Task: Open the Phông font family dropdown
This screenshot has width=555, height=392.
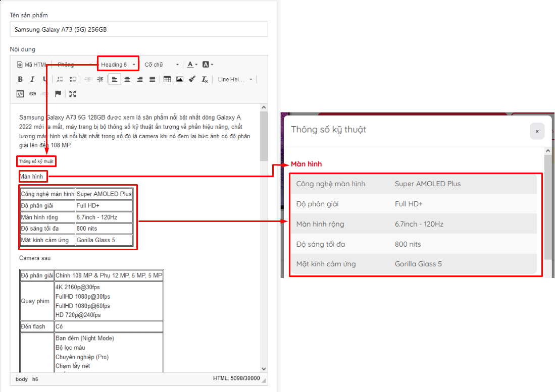Action: pyautogui.click(x=74, y=65)
